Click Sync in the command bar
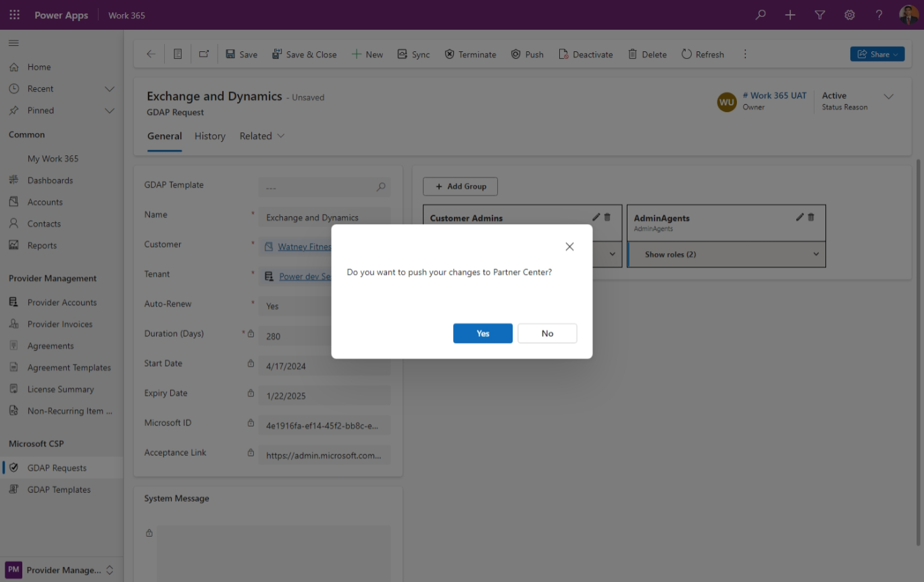 [x=413, y=55]
